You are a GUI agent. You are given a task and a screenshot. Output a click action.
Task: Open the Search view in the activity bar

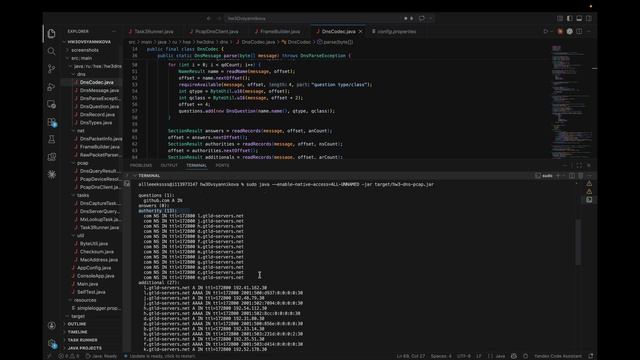click(x=51, y=51)
